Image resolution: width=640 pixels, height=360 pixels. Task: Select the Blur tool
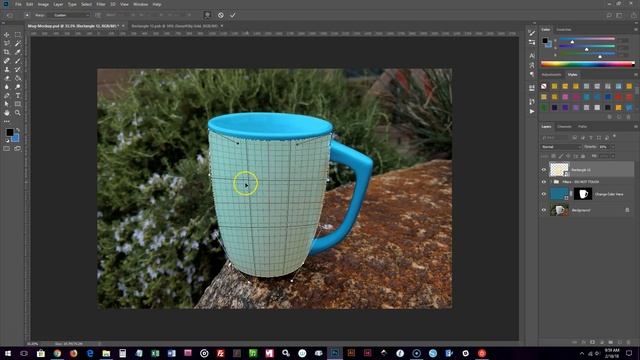[7, 87]
